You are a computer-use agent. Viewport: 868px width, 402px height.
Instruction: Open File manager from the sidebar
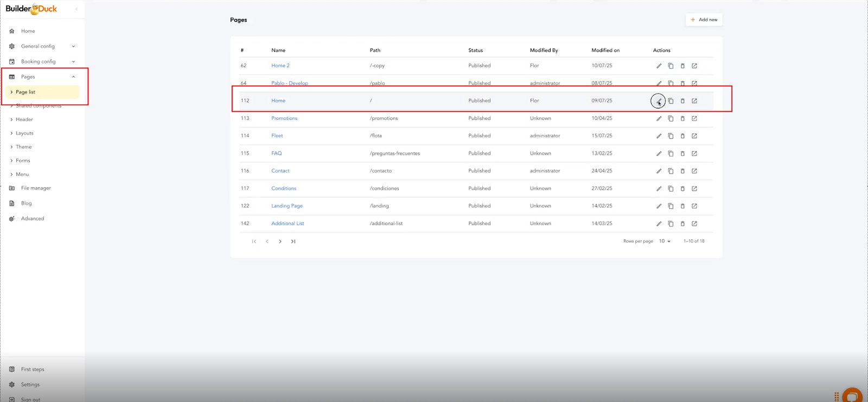pos(36,188)
